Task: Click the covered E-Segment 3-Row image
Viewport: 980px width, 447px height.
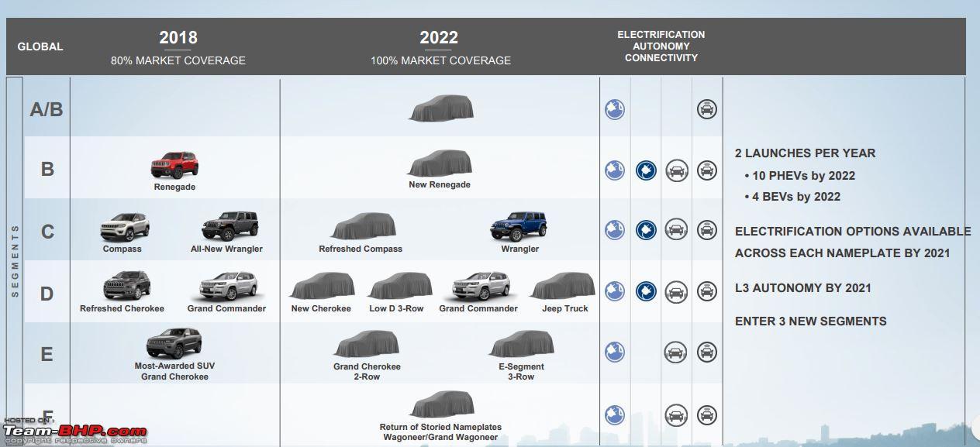Action: pyautogui.click(x=522, y=345)
